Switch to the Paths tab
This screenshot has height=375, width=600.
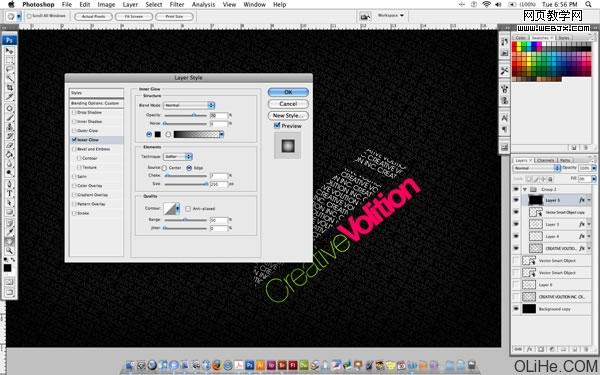point(565,160)
